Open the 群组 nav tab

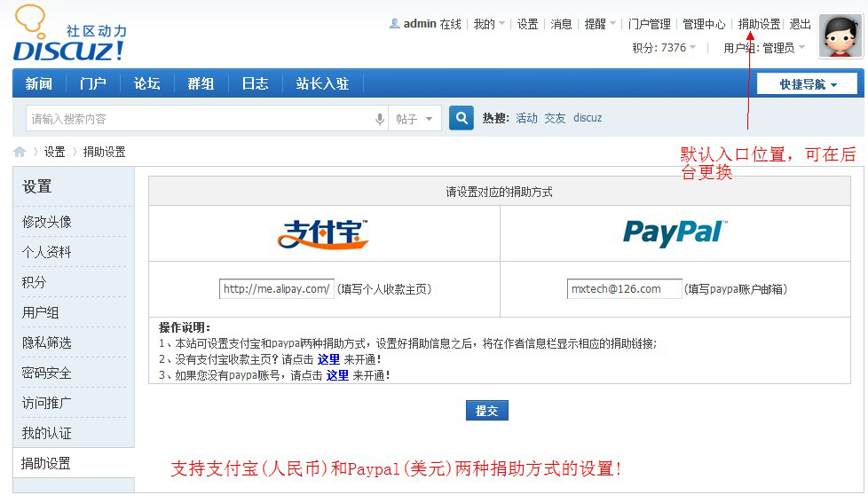(201, 83)
